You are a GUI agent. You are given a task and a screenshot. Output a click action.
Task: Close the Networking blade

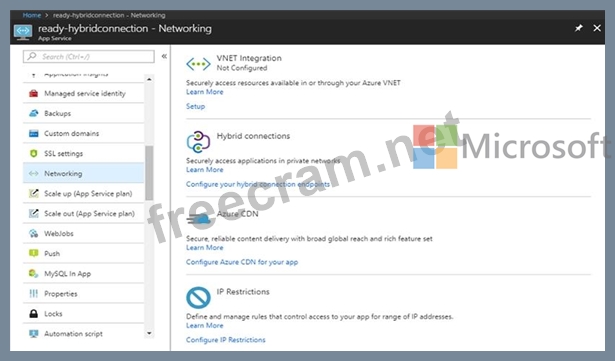click(597, 28)
